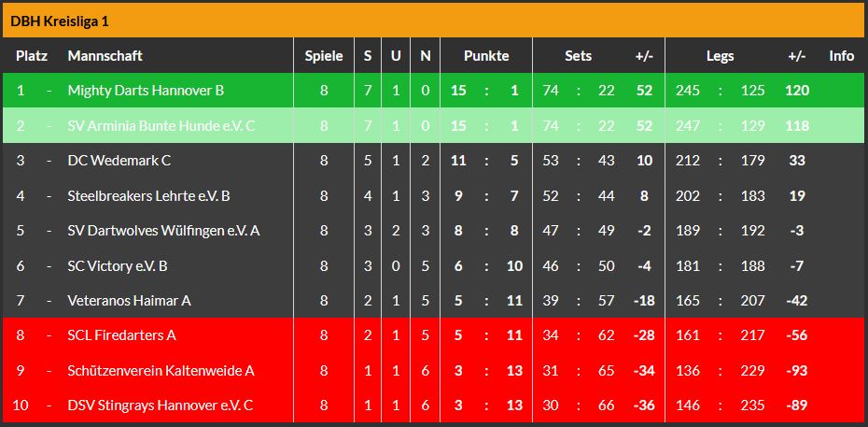
Task: Click the Legs column header
Action: (x=720, y=56)
